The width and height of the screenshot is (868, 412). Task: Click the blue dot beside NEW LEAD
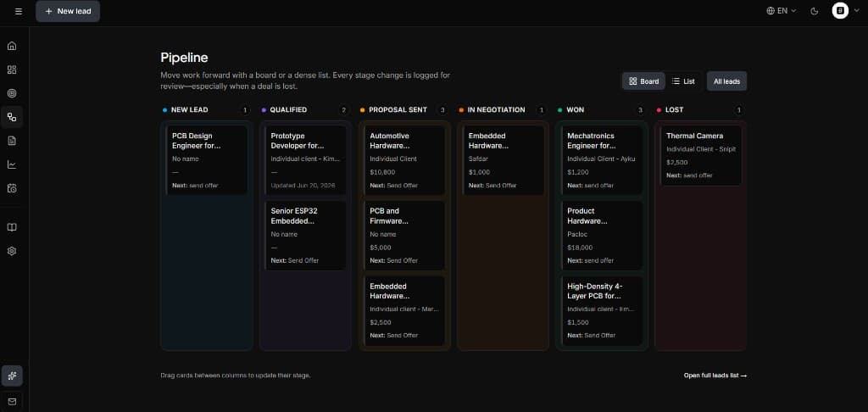click(x=164, y=110)
